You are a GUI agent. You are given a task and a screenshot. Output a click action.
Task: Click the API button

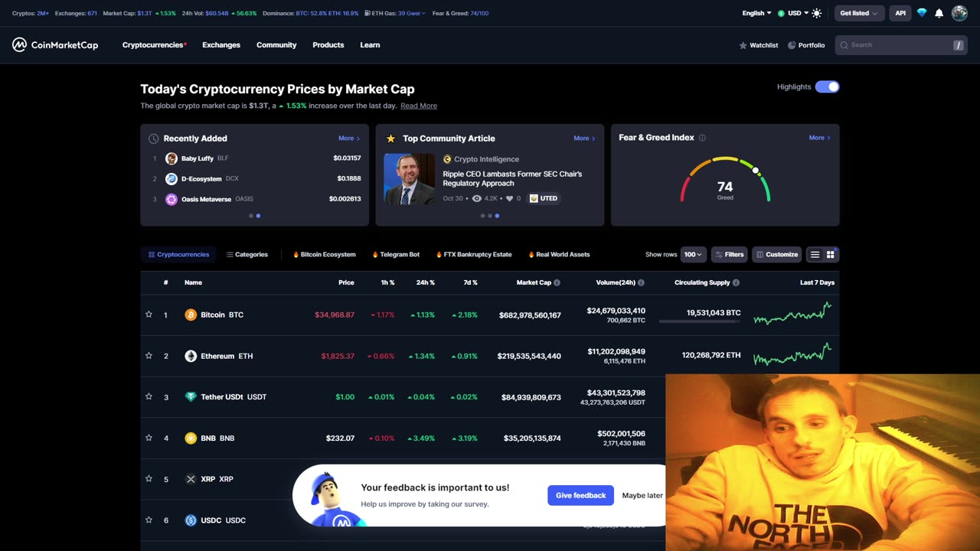point(900,13)
